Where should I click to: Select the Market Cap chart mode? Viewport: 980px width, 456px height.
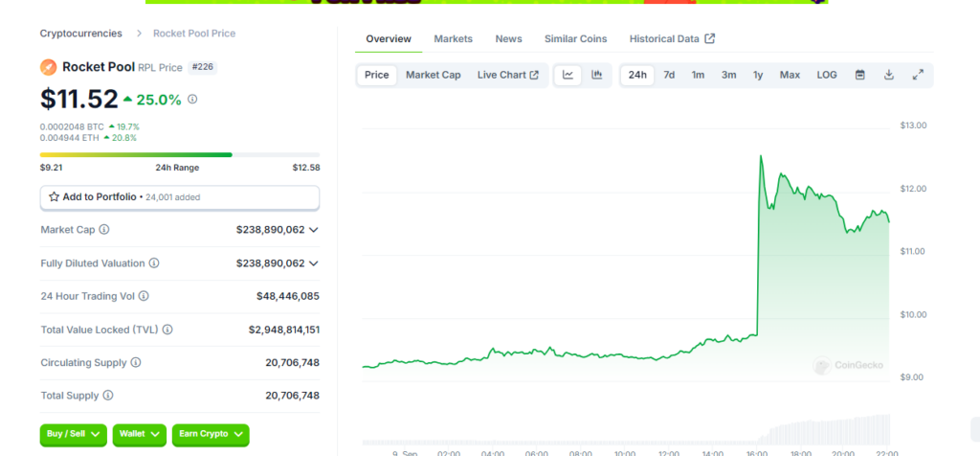(434, 75)
